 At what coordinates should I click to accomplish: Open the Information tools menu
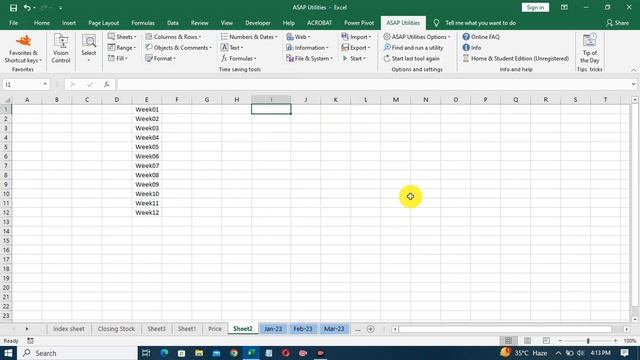(x=307, y=47)
